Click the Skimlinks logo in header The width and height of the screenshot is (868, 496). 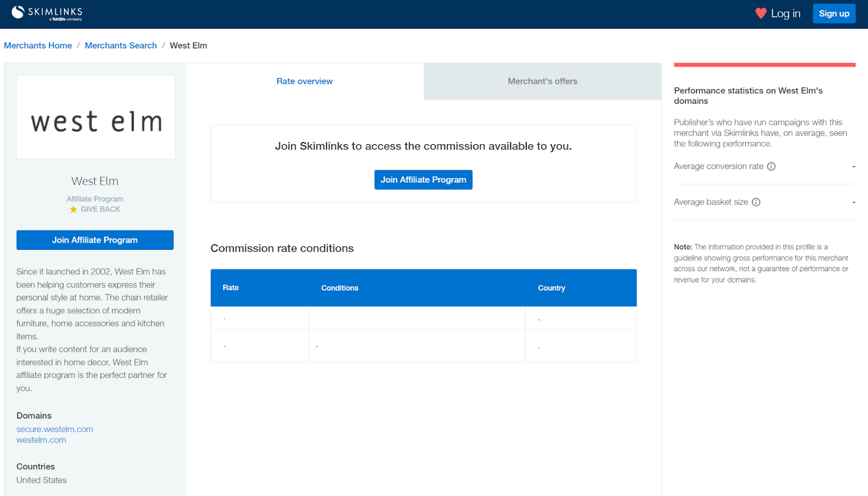[47, 13]
